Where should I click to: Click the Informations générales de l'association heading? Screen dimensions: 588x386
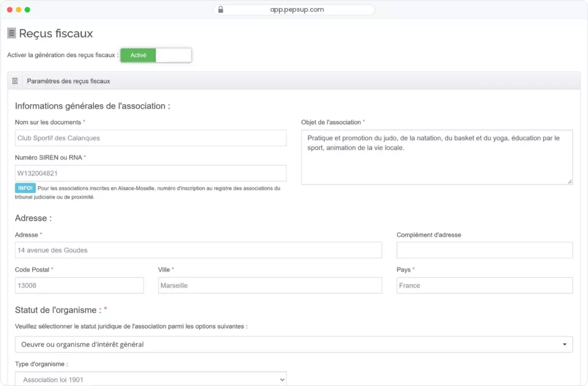tap(92, 106)
